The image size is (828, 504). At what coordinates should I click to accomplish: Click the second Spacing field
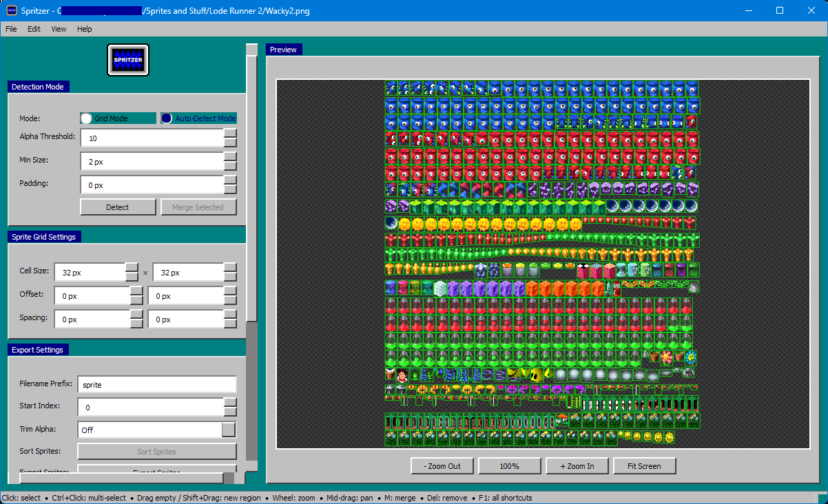click(x=187, y=319)
